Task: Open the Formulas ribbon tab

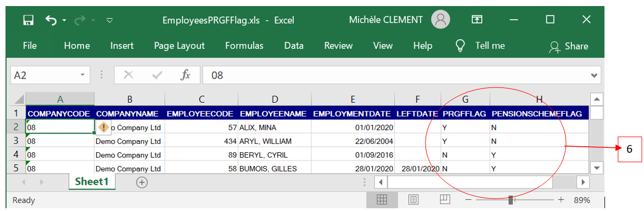Action: (244, 46)
